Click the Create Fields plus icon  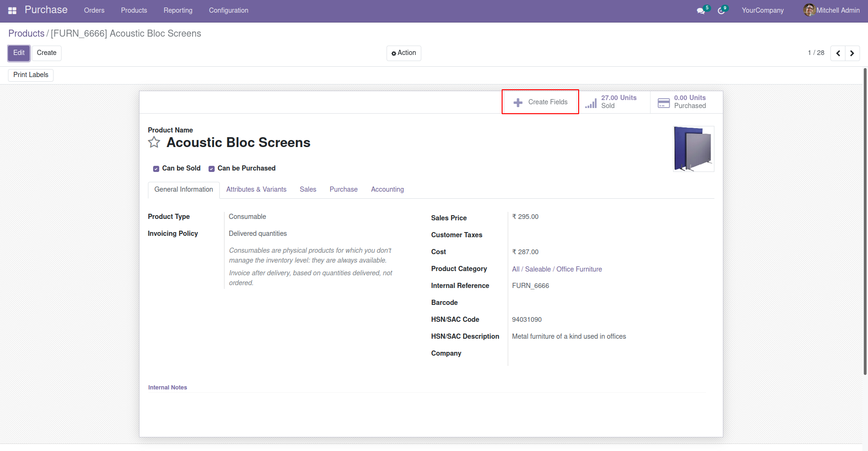tap(518, 102)
